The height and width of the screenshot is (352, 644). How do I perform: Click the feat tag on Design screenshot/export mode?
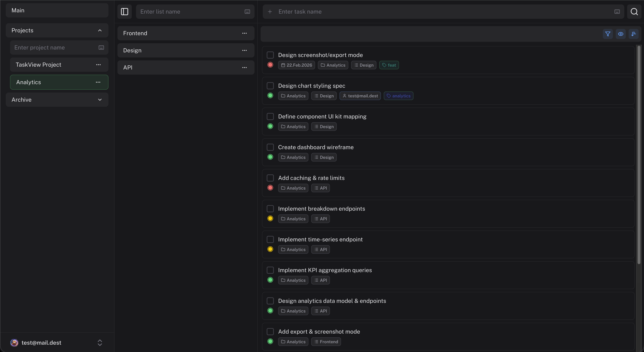(389, 65)
